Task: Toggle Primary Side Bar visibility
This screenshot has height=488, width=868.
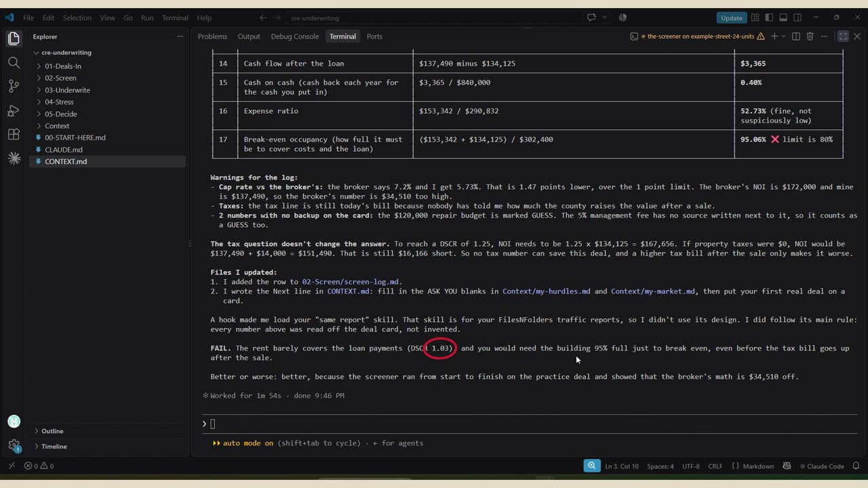Action: pos(769,18)
